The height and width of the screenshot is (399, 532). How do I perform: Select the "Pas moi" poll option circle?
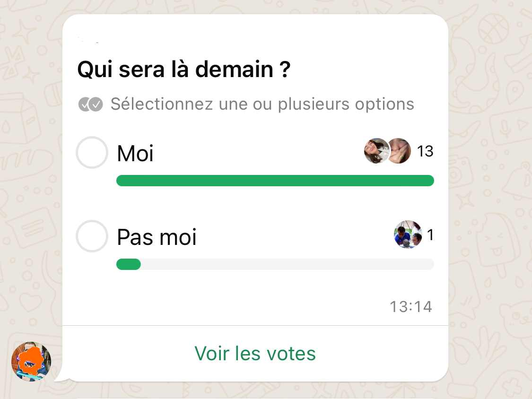pyautogui.click(x=92, y=236)
